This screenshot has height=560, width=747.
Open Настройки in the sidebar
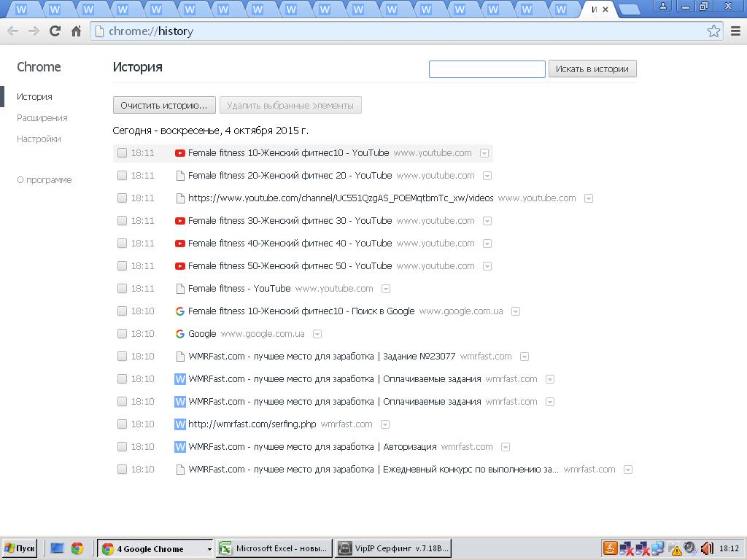[x=39, y=139]
